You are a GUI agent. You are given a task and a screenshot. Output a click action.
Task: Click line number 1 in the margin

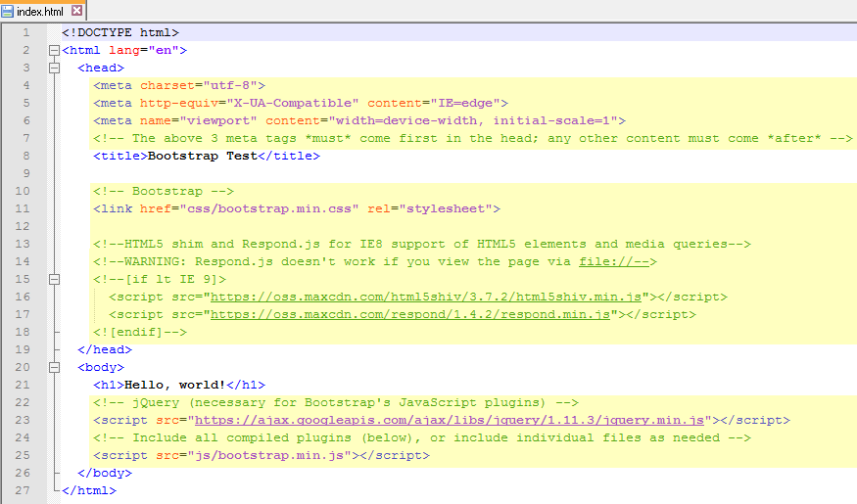[25, 32]
